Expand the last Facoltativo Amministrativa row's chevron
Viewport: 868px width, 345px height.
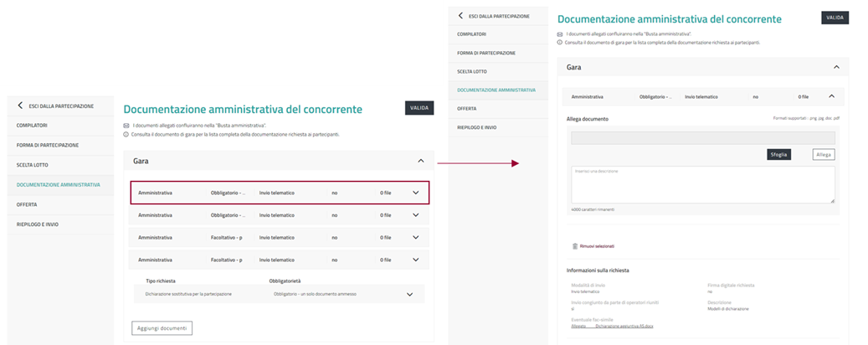pyautogui.click(x=415, y=260)
